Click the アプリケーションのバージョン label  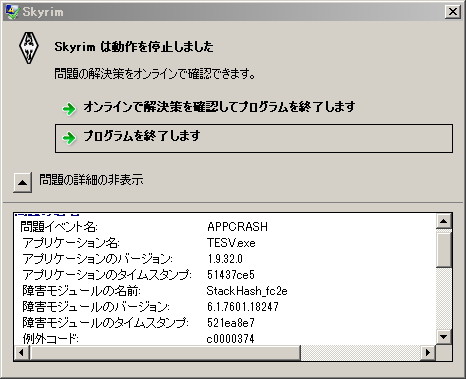[x=98, y=259]
